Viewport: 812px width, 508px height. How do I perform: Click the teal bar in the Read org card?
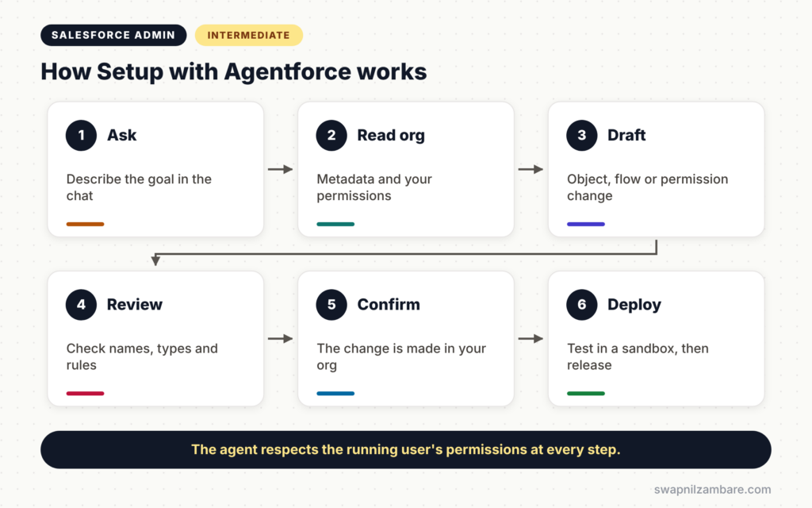click(x=335, y=224)
